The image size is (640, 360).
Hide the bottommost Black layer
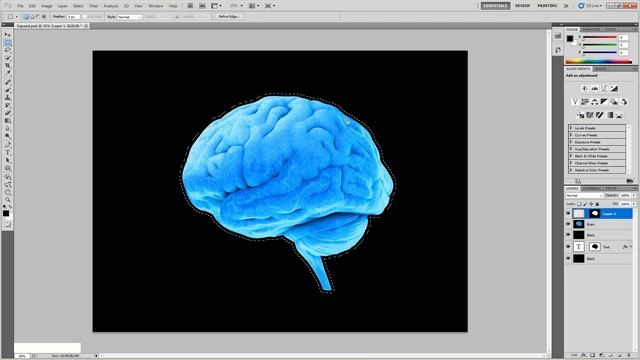coord(568,258)
